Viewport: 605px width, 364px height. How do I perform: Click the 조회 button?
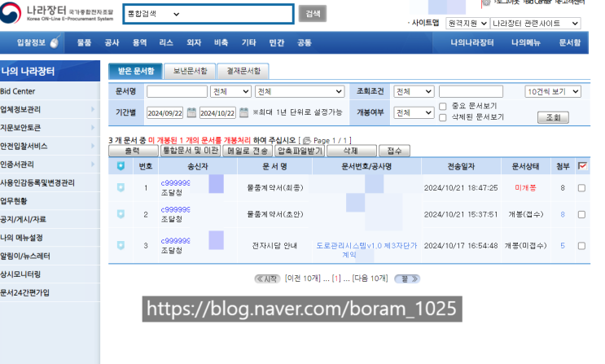[x=553, y=117]
